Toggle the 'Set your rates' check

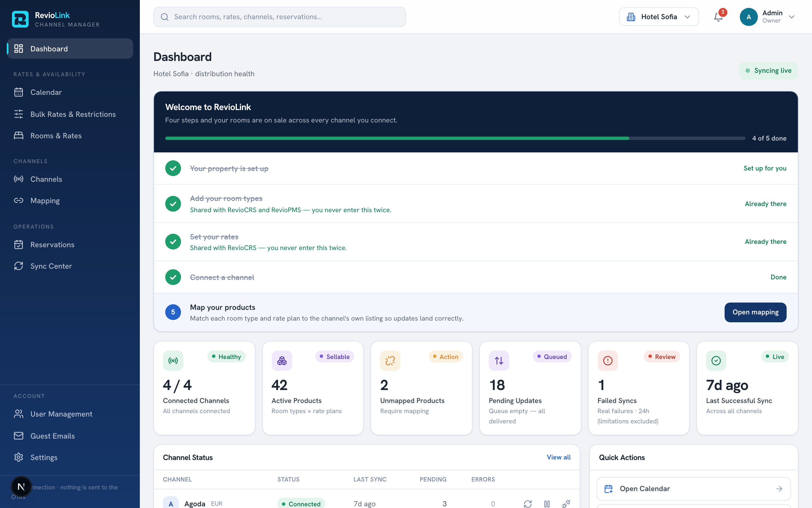click(x=173, y=242)
